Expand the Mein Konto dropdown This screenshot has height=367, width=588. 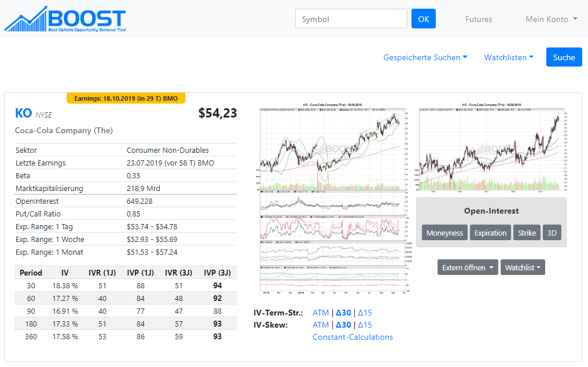point(551,19)
